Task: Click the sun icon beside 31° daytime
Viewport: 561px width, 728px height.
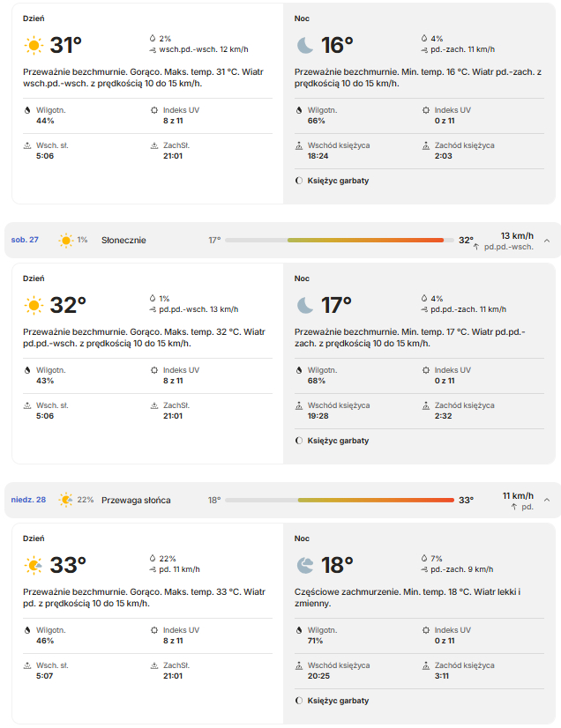Action: 34,46
